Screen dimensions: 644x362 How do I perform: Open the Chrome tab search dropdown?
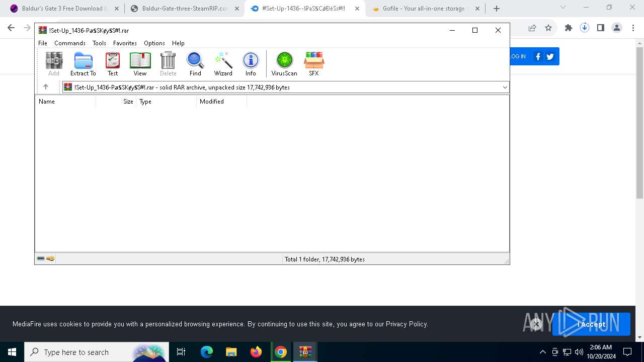563,8
